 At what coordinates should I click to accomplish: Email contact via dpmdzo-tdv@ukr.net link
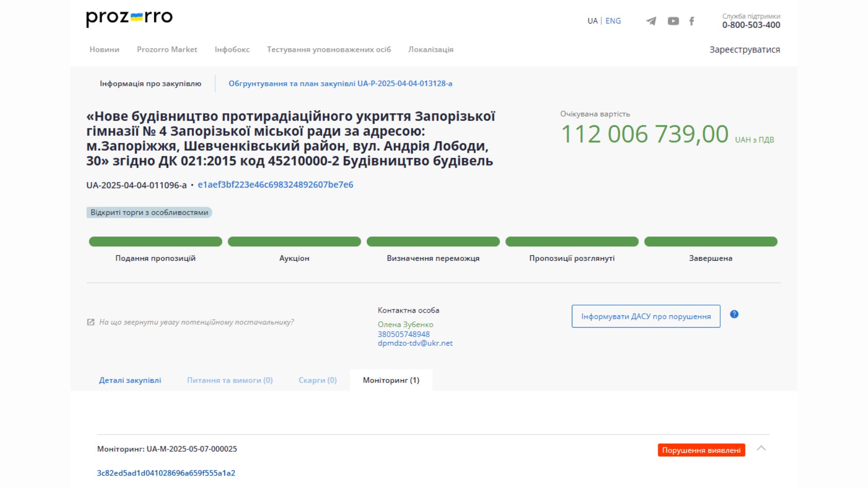click(415, 343)
